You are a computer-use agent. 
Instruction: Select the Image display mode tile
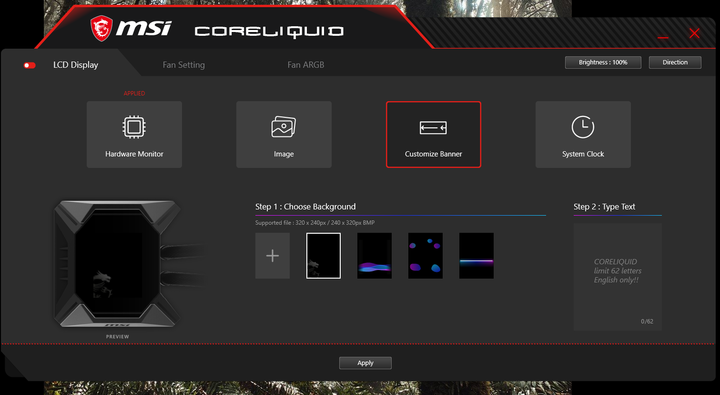click(x=284, y=135)
